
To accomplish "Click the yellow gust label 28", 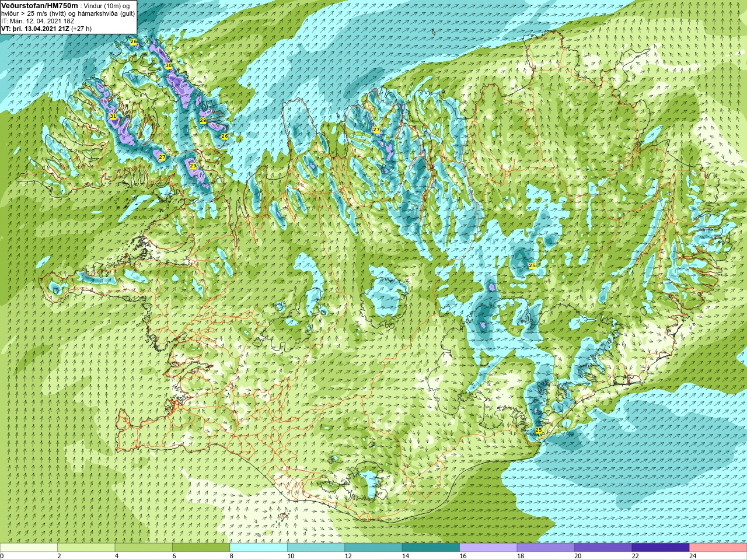I will click(203, 120).
